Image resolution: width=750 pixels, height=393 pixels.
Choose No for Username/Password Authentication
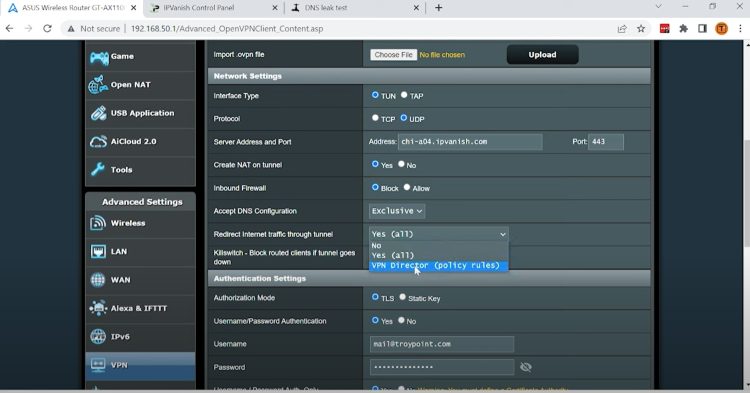[x=401, y=320]
